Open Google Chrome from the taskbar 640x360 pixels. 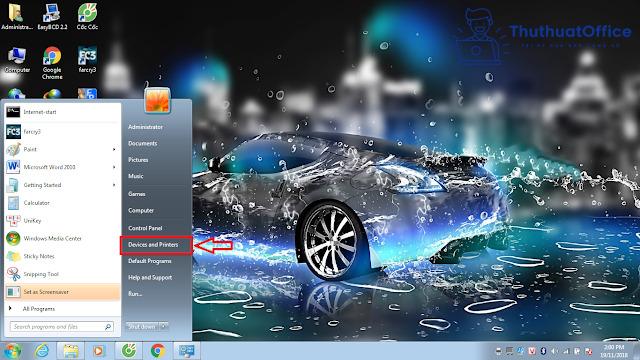coord(158,351)
